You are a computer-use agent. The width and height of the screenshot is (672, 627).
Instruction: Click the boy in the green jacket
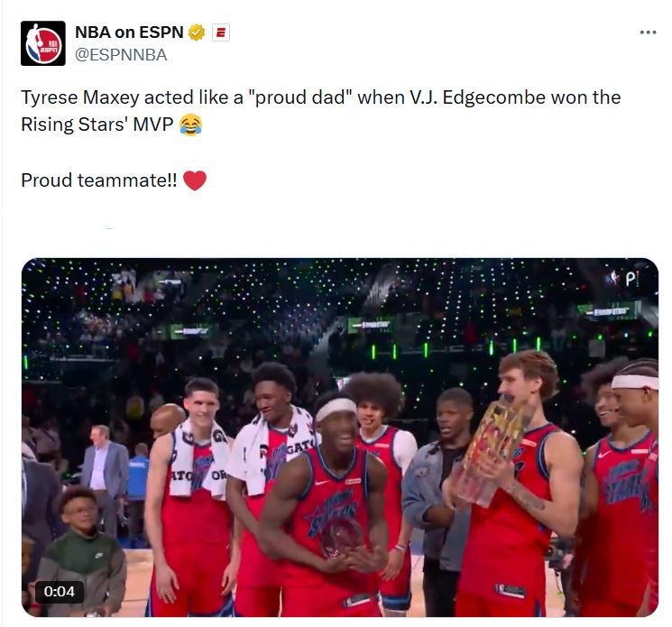click(x=79, y=553)
